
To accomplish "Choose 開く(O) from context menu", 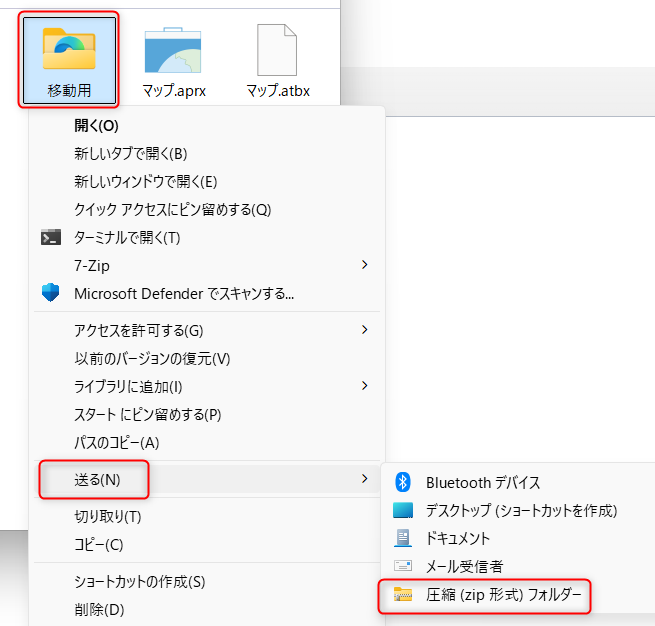I will tap(96, 126).
